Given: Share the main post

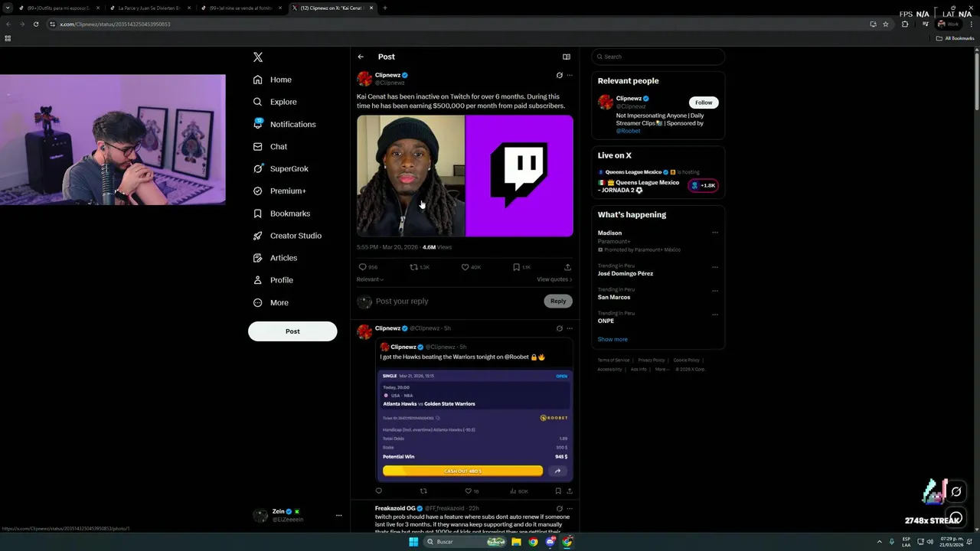Looking at the screenshot, I should point(567,267).
